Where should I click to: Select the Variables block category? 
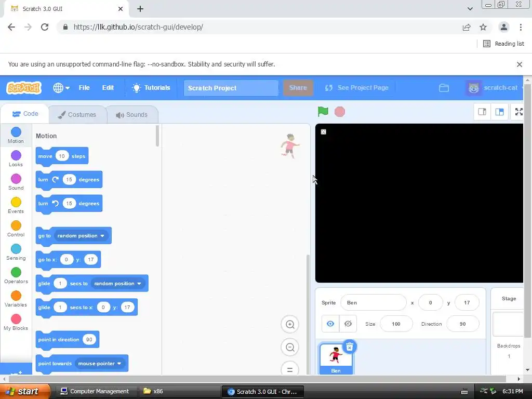(16, 299)
